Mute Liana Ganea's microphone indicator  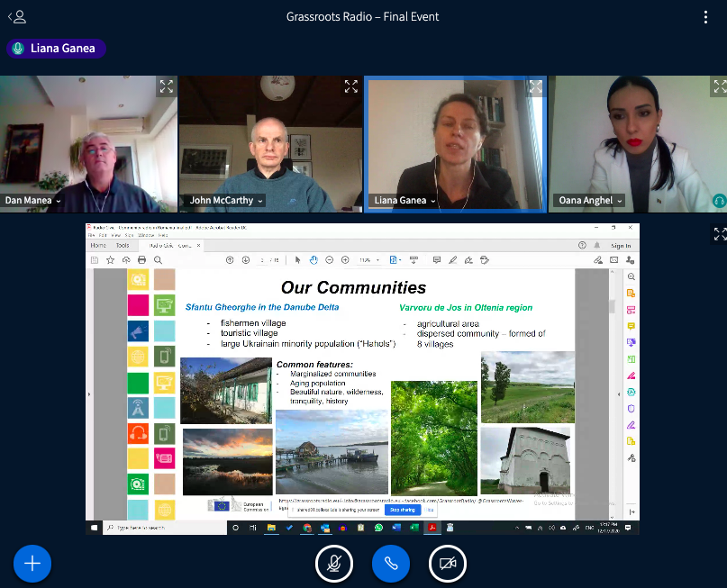click(16, 49)
